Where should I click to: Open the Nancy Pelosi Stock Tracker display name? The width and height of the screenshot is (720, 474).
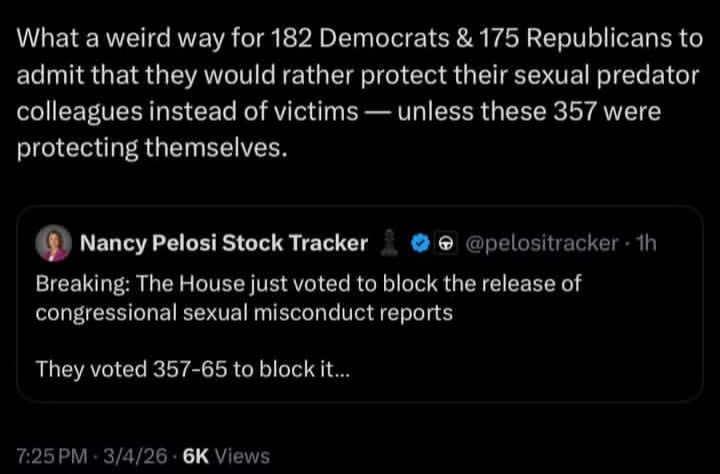pyautogui.click(x=223, y=244)
